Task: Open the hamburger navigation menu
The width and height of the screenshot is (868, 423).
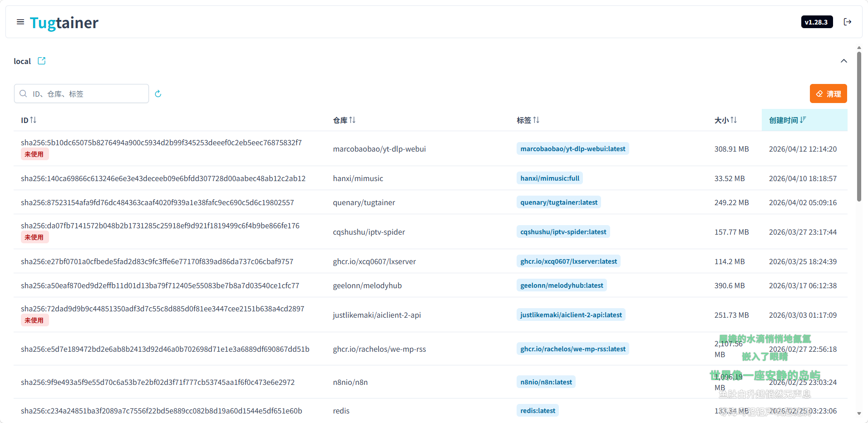Action: [20, 22]
